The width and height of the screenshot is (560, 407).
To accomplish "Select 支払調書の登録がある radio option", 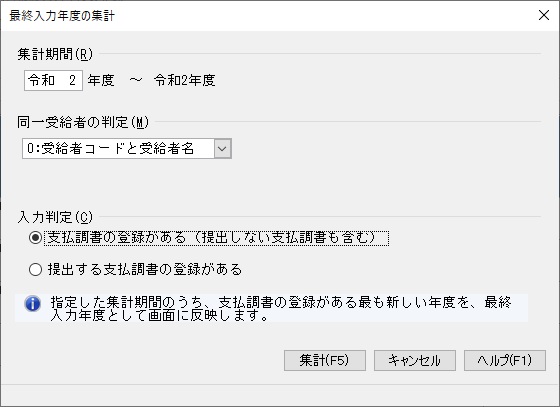I will 35,238.
